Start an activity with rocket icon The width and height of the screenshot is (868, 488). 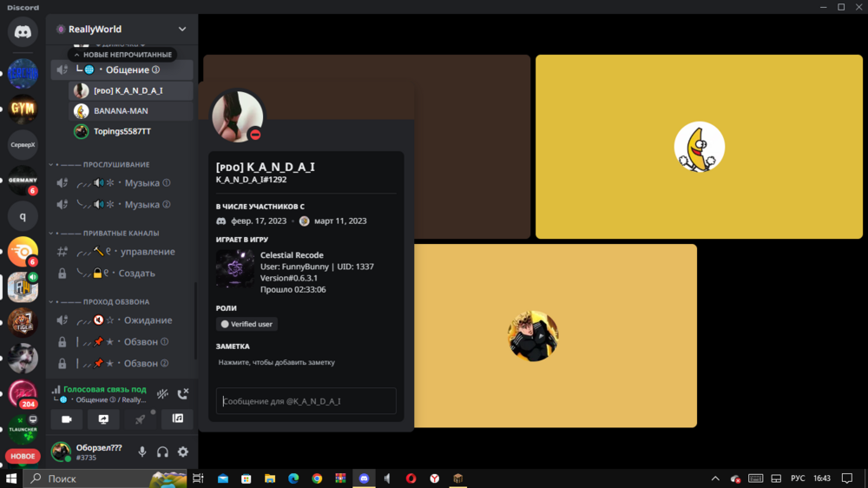(x=140, y=419)
